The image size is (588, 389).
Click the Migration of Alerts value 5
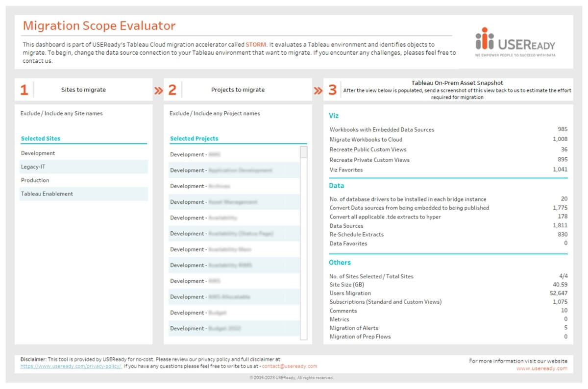click(x=566, y=328)
